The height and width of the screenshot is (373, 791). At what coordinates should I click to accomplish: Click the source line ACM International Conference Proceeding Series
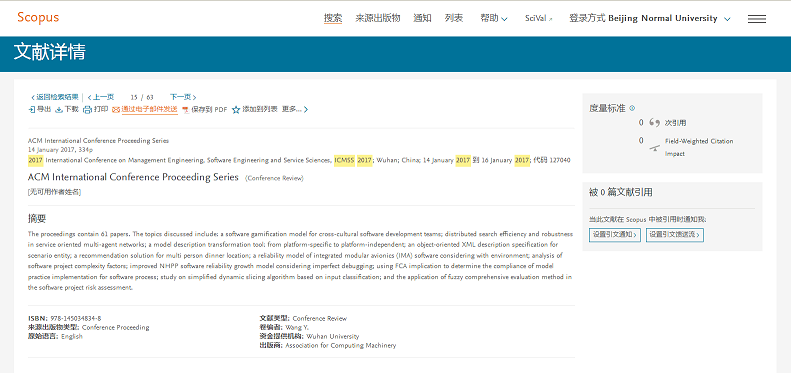pos(98,141)
